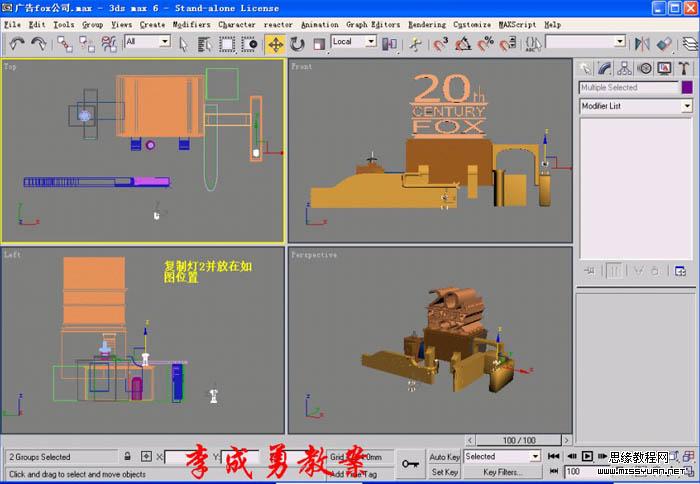700x484 pixels.
Task: Open the Layer Manager icon
Action: pyautogui.click(x=690, y=44)
